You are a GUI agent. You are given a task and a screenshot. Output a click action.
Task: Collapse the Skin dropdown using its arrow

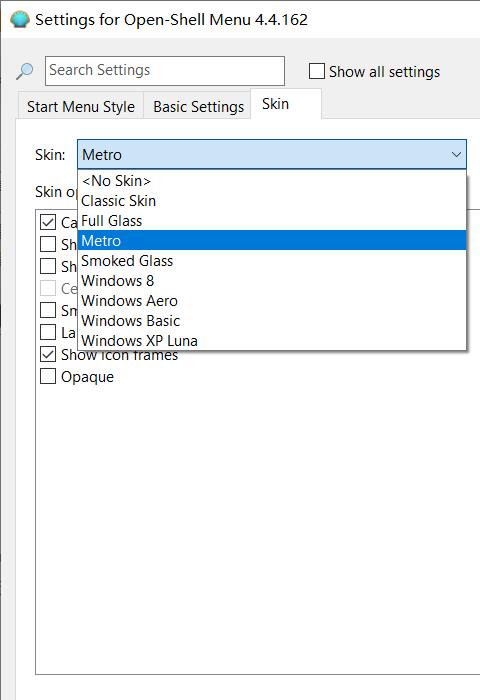coord(456,155)
